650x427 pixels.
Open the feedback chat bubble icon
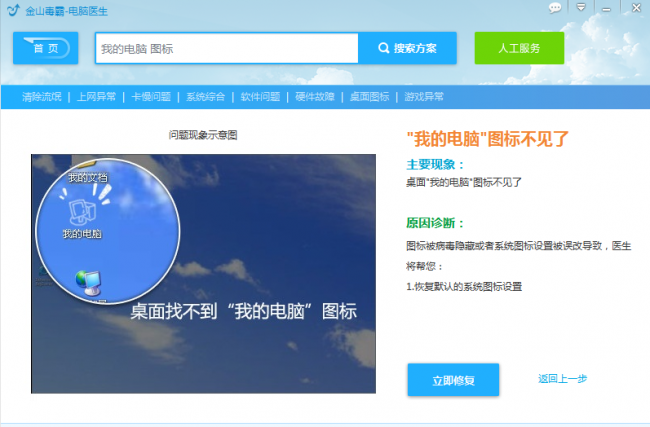tap(555, 8)
